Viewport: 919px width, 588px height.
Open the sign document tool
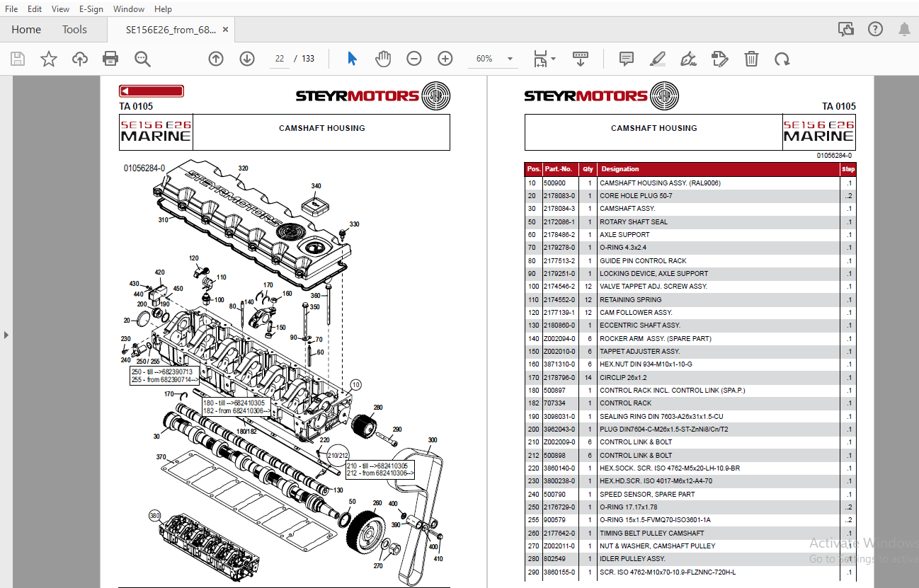click(x=687, y=59)
